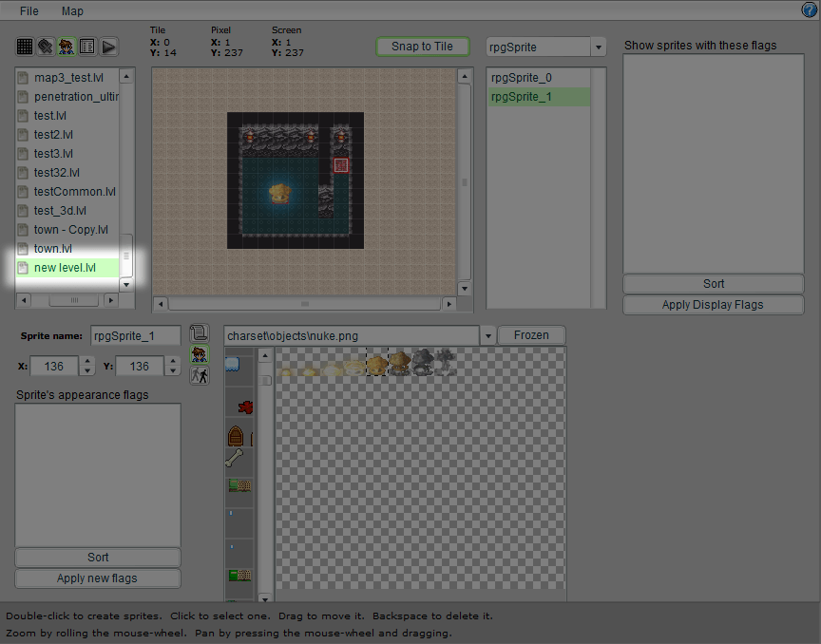Select the tile grid editing mode icon
The image size is (821, 644).
point(25,47)
